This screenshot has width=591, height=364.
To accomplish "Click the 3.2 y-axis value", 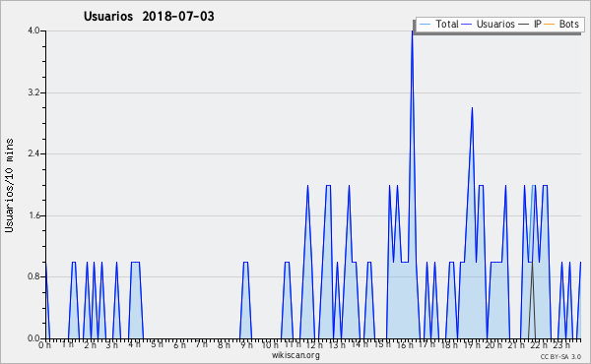I will 33,92.
